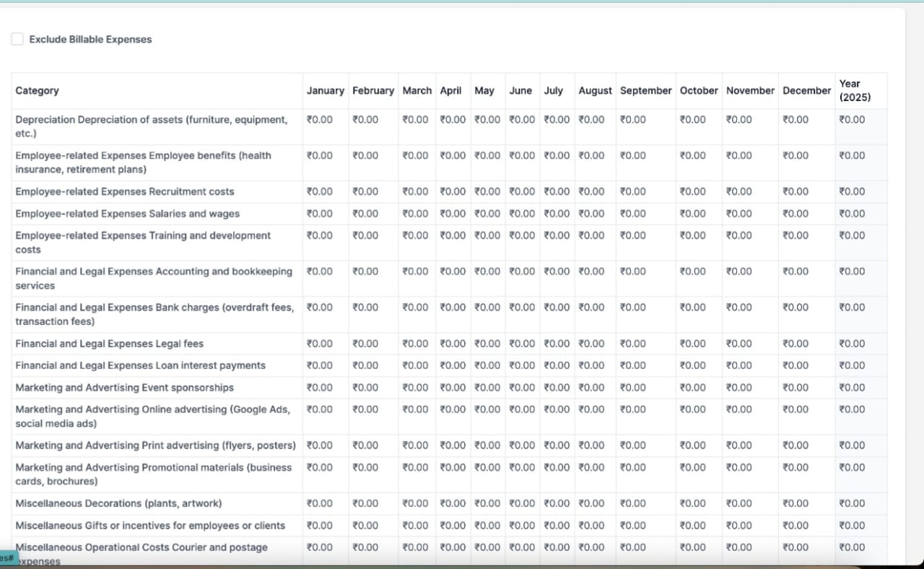Click January amount for Miscellaneous Decorations
This screenshot has width=924, height=569.
(320, 503)
